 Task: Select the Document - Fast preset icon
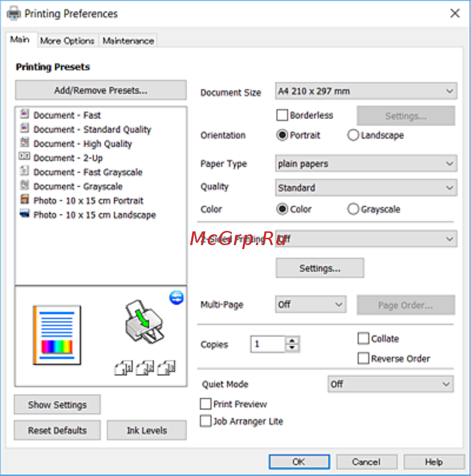point(25,115)
